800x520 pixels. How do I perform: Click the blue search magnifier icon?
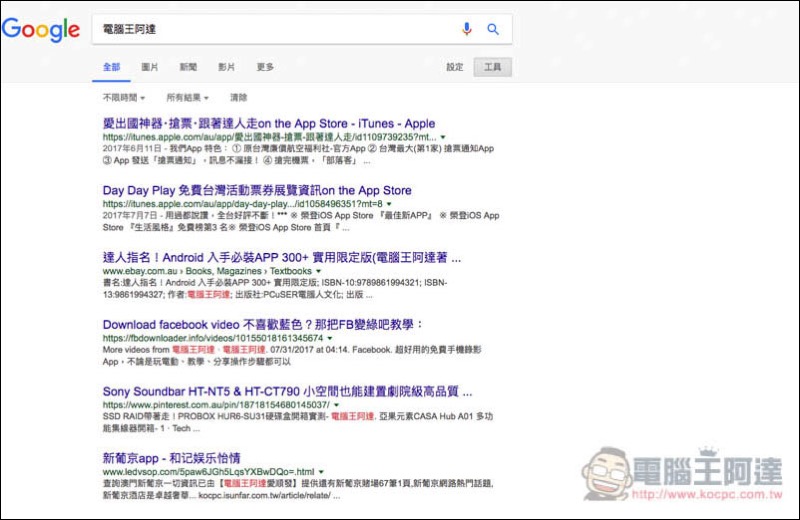(493, 29)
